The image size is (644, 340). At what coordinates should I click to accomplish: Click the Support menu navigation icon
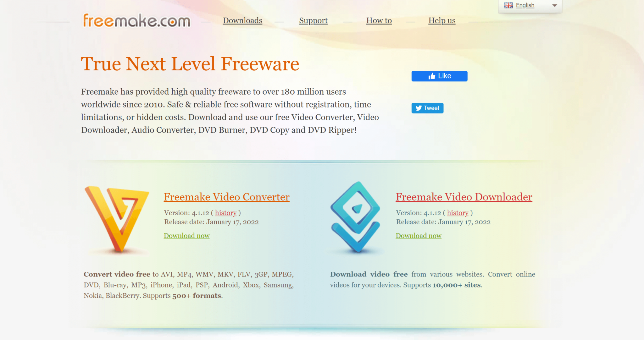(x=313, y=20)
